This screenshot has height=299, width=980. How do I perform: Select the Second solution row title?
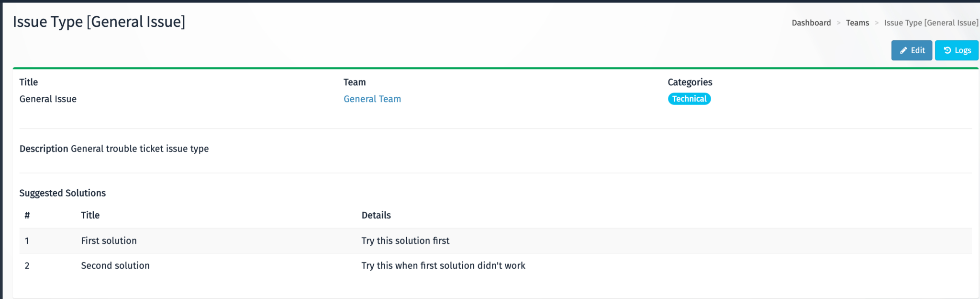pyautogui.click(x=115, y=266)
